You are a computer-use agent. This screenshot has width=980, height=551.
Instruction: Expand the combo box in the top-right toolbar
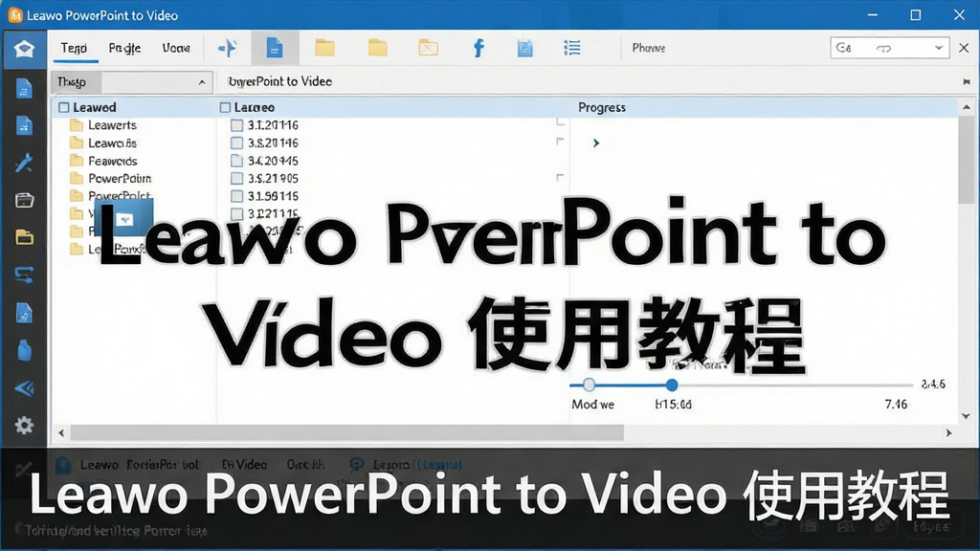pyautogui.click(x=939, y=48)
